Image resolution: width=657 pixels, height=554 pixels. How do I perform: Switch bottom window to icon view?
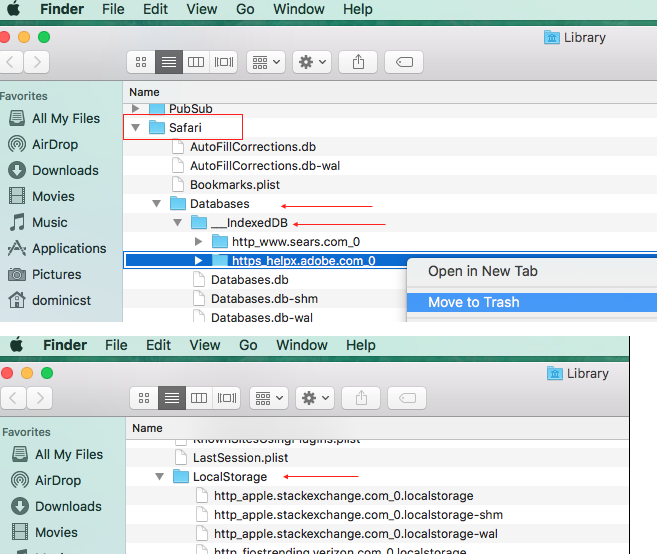click(144, 398)
